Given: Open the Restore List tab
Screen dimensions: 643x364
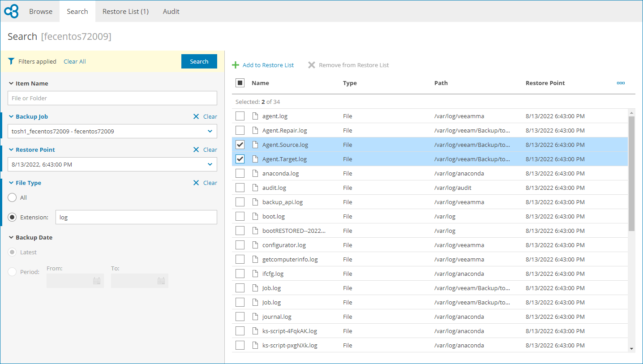Looking at the screenshot, I should 125,11.
